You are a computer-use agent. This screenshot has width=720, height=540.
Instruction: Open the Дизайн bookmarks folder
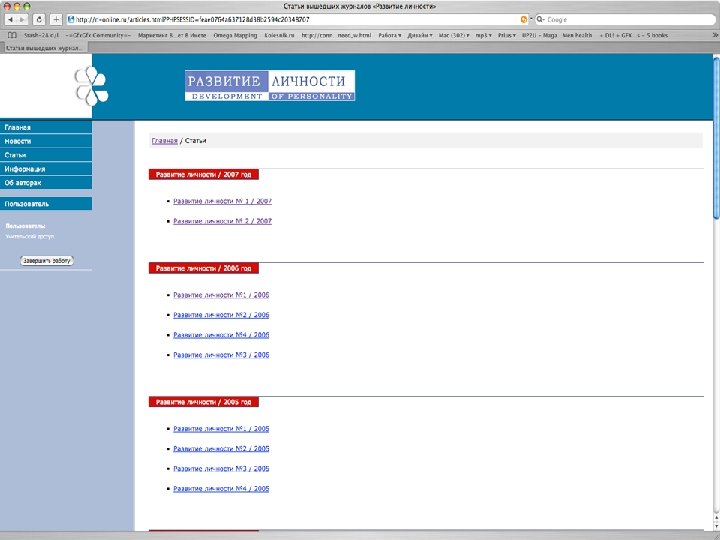pyautogui.click(x=420, y=35)
